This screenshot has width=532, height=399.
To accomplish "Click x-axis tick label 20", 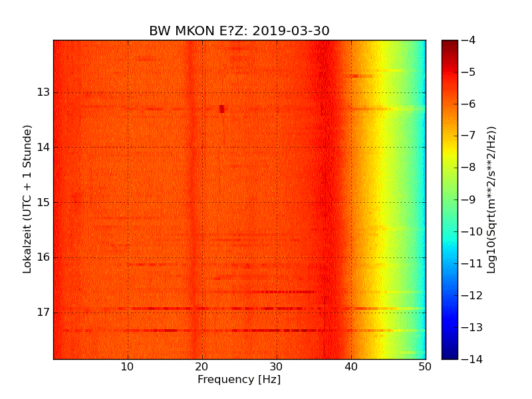I will (202, 367).
